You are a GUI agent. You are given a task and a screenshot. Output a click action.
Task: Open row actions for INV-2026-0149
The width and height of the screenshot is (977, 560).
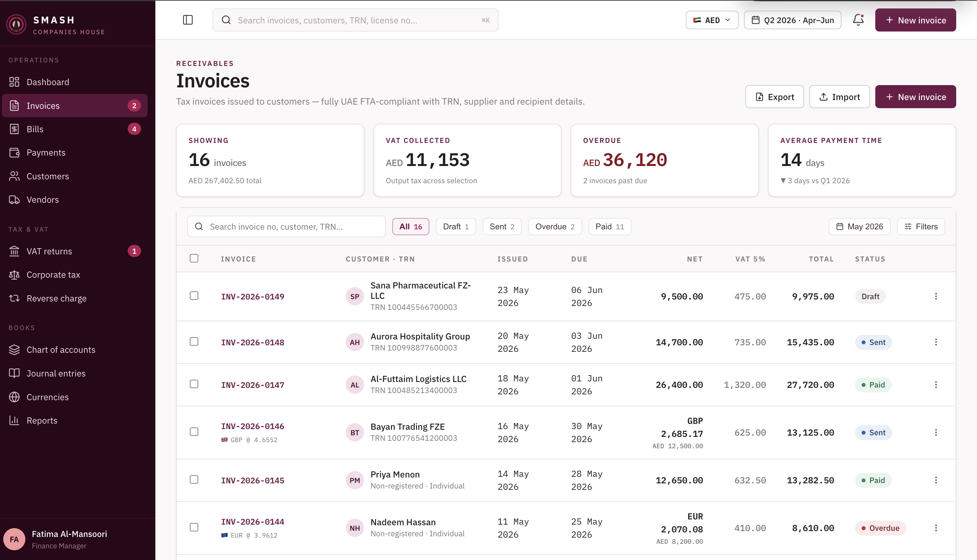coord(936,296)
